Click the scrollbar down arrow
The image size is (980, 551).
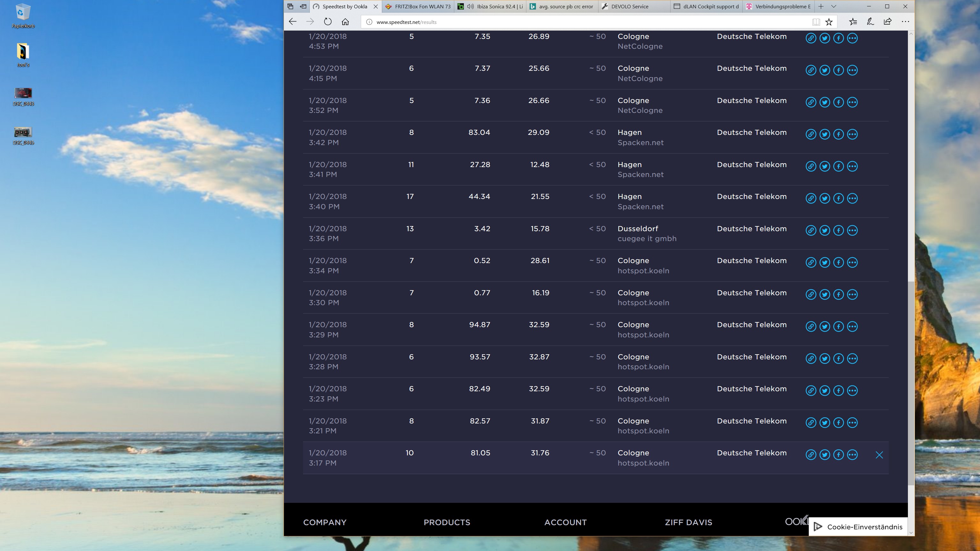point(911,533)
